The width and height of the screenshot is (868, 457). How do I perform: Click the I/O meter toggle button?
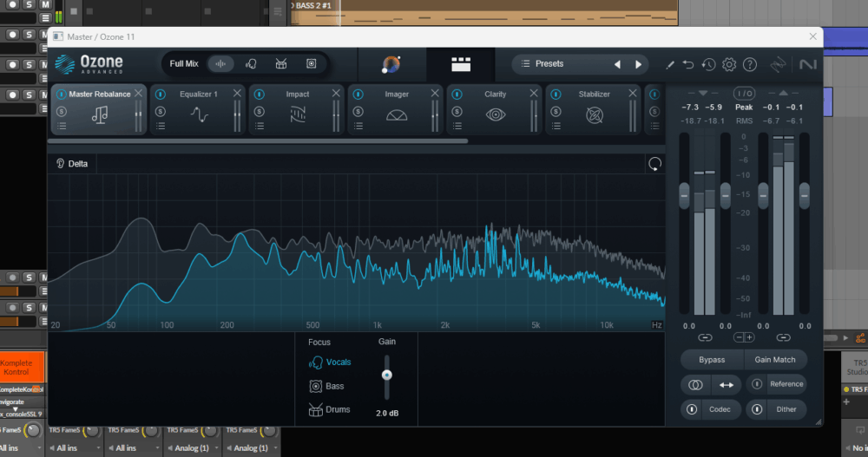point(744,94)
